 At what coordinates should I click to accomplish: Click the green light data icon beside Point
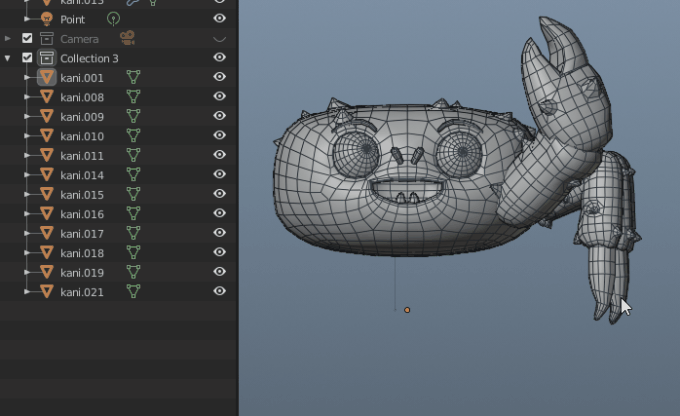point(114,19)
